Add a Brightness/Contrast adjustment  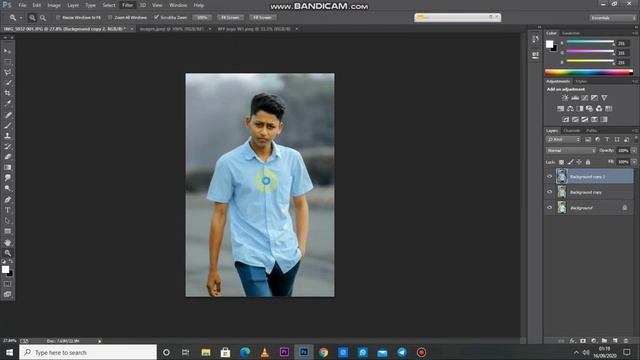[x=565, y=98]
